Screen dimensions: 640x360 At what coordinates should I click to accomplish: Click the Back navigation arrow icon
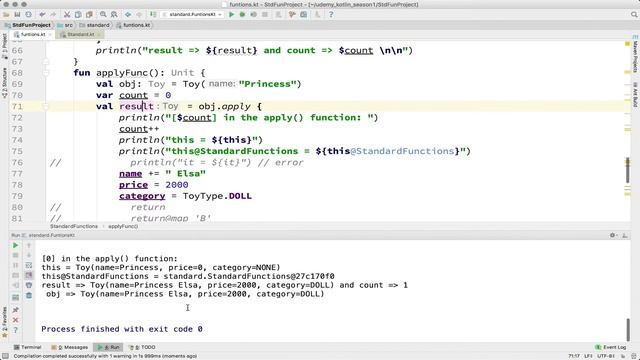click(128, 15)
